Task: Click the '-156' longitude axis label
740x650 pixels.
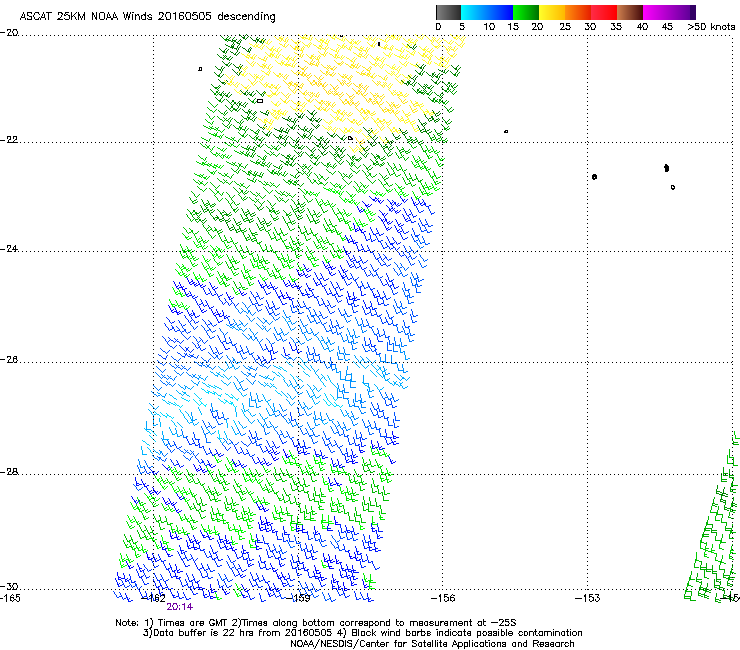Action: pyautogui.click(x=443, y=598)
